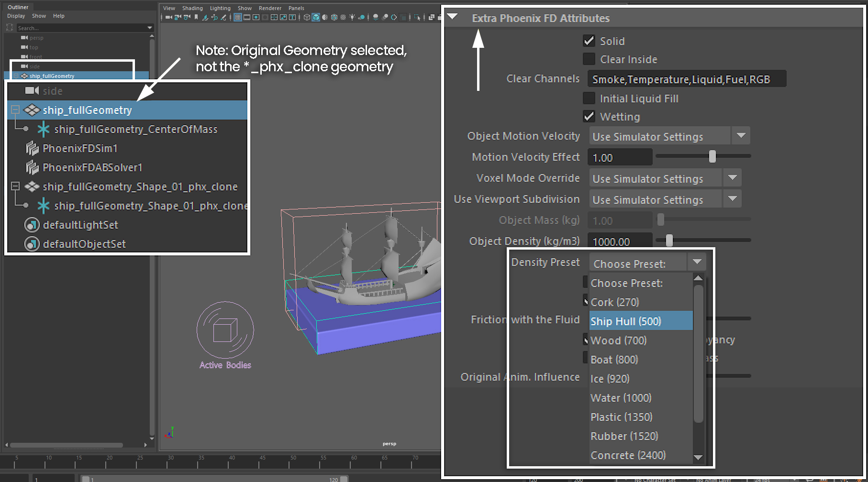This screenshot has height=482, width=868.
Task: Click the Active Bodies icon in viewport
Action: pos(225,330)
